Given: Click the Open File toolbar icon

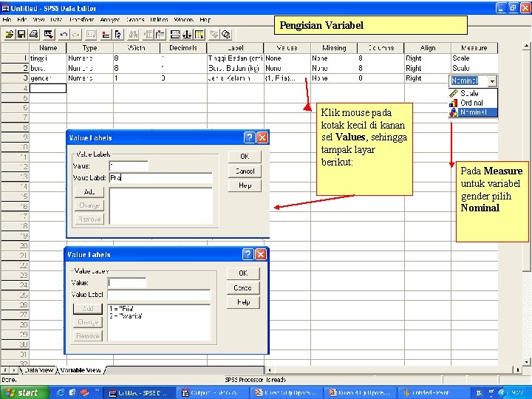Looking at the screenshot, I should click(10, 34).
